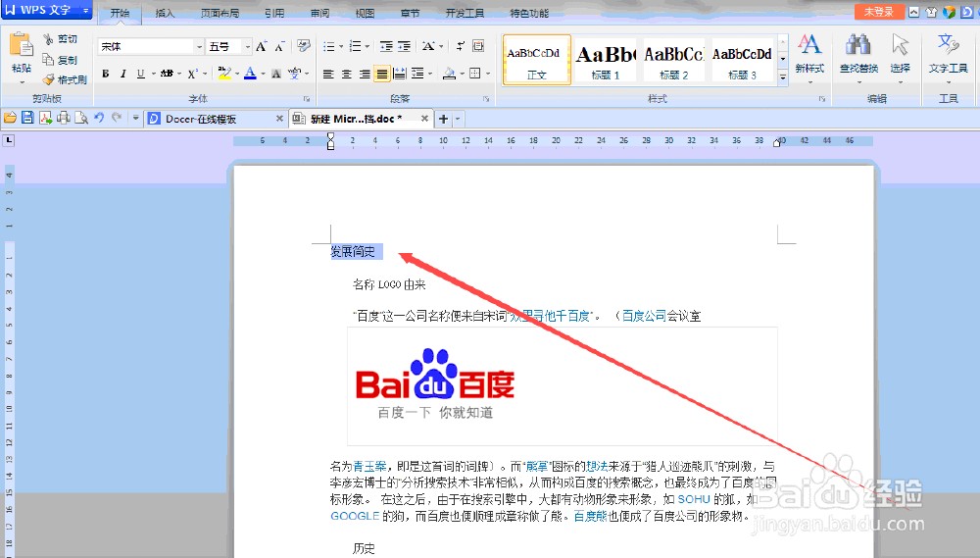Expand borders dropdown arrow
The width and height of the screenshot is (980, 558).
point(488,74)
